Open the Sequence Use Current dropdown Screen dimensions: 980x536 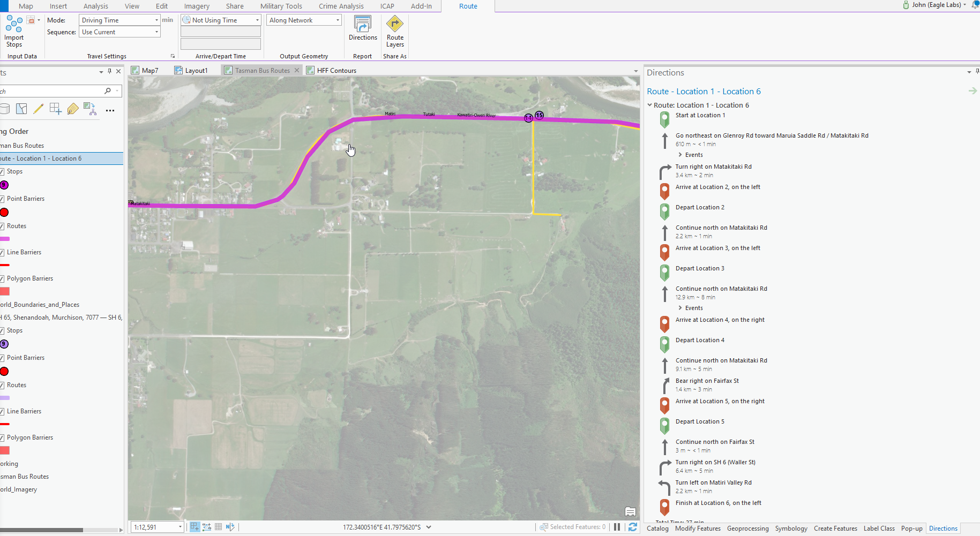coord(119,32)
